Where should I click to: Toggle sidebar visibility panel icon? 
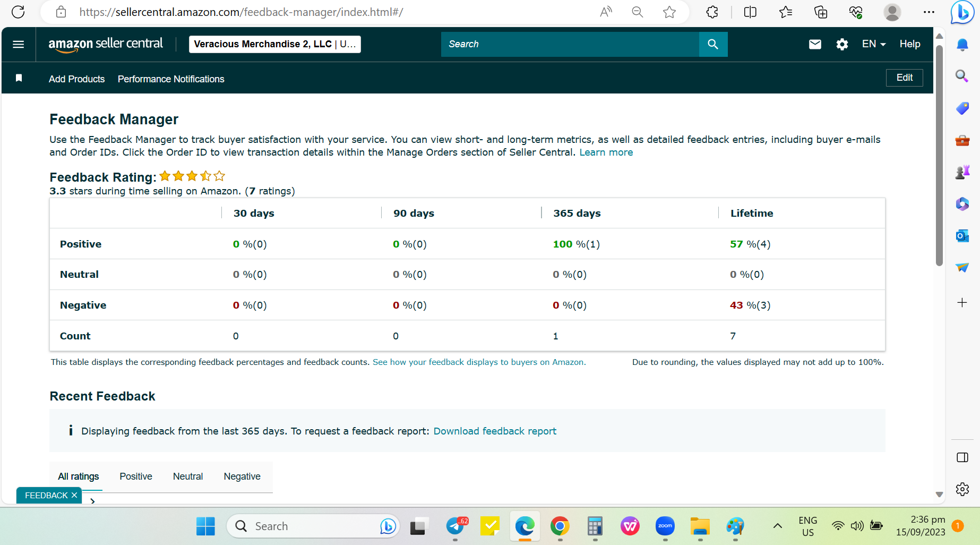point(962,457)
